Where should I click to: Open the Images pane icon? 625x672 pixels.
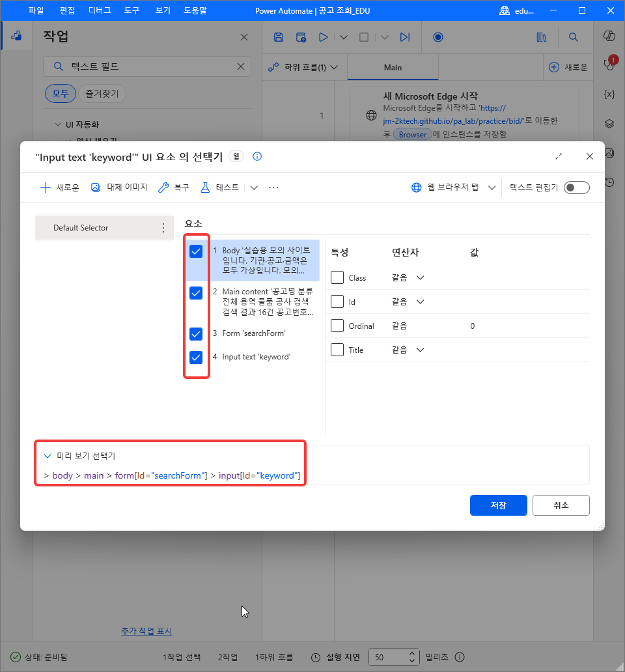[609, 152]
